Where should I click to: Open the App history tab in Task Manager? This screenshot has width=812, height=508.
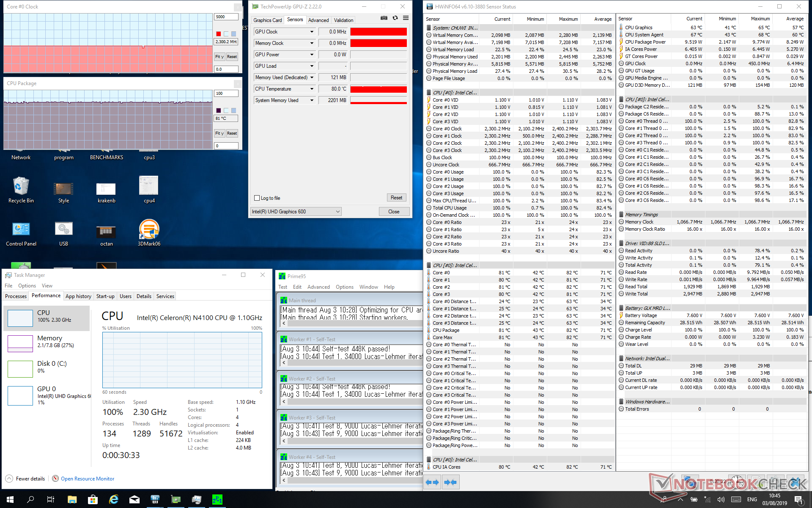point(78,296)
